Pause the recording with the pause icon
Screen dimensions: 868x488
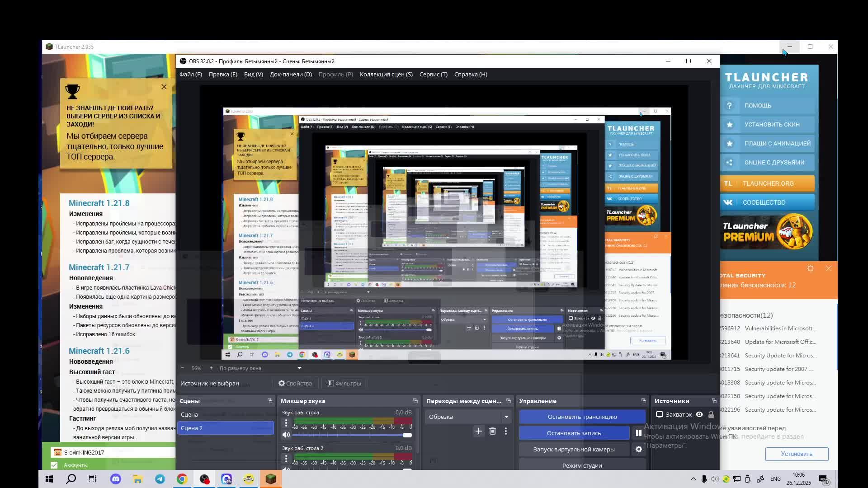pos(638,433)
